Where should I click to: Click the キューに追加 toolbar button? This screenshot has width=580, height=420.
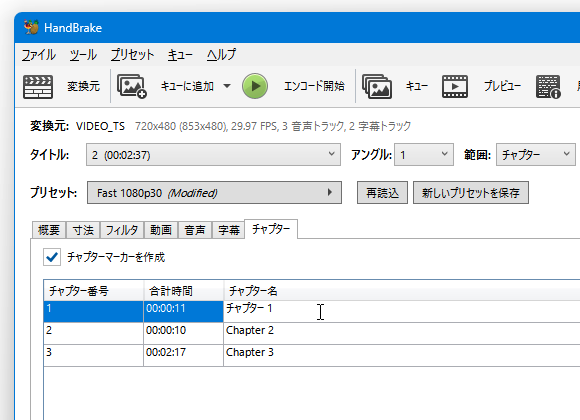[187, 86]
